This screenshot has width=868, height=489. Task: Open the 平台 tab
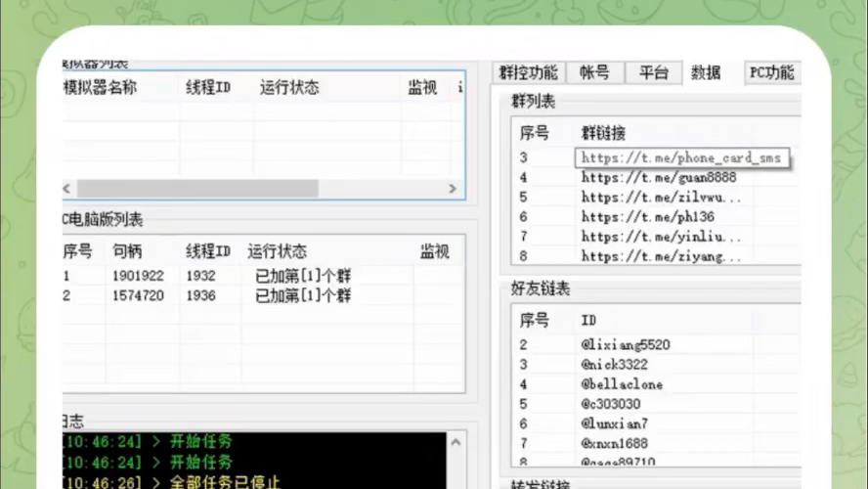653,72
